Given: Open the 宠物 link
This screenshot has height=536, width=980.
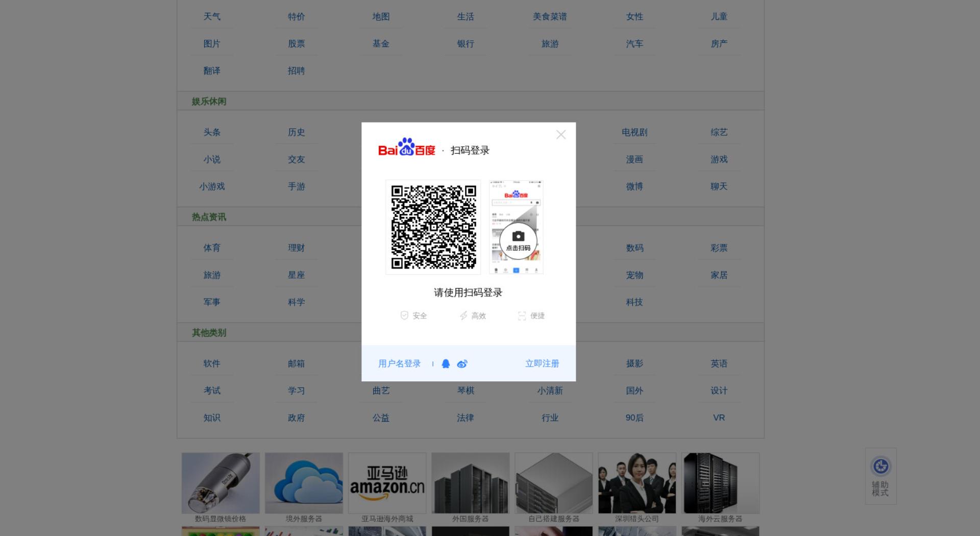Looking at the screenshot, I should pyautogui.click(x=634, y=275).
